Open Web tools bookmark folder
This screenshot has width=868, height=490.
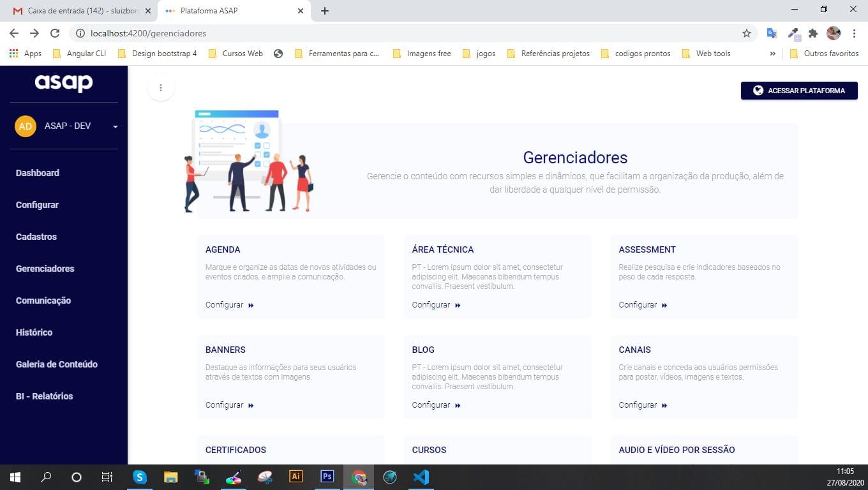tap(706, 54)
